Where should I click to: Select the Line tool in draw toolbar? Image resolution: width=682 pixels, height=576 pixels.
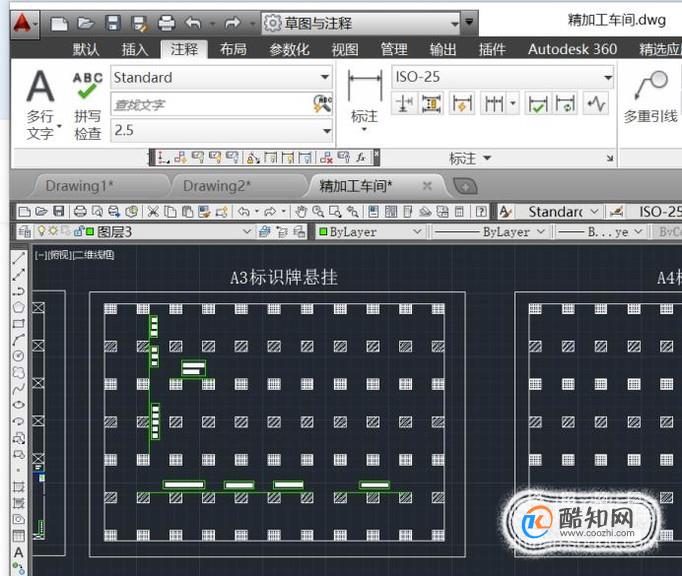pos(18,258)
